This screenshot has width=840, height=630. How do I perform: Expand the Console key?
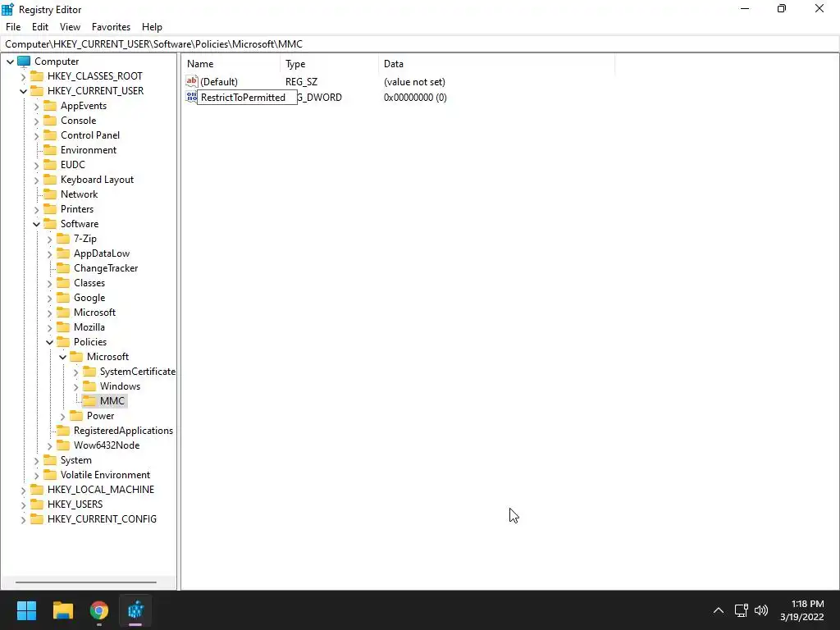(36, 121)
